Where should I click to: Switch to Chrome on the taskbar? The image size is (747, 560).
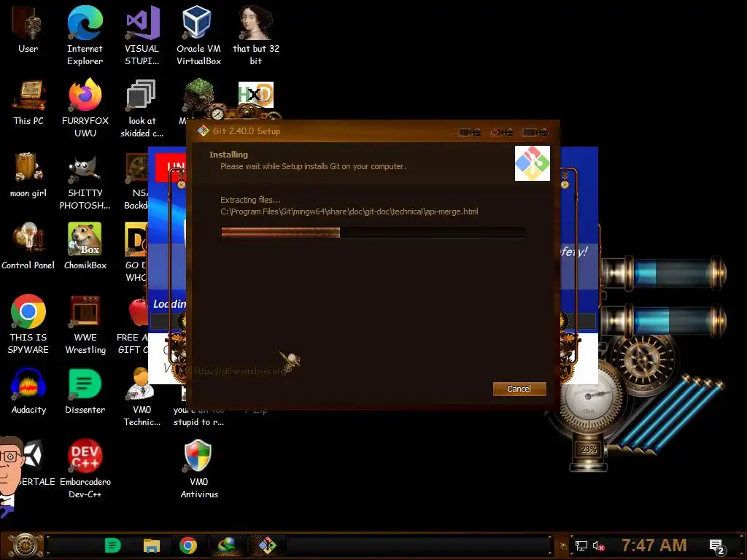click(188, 545)
